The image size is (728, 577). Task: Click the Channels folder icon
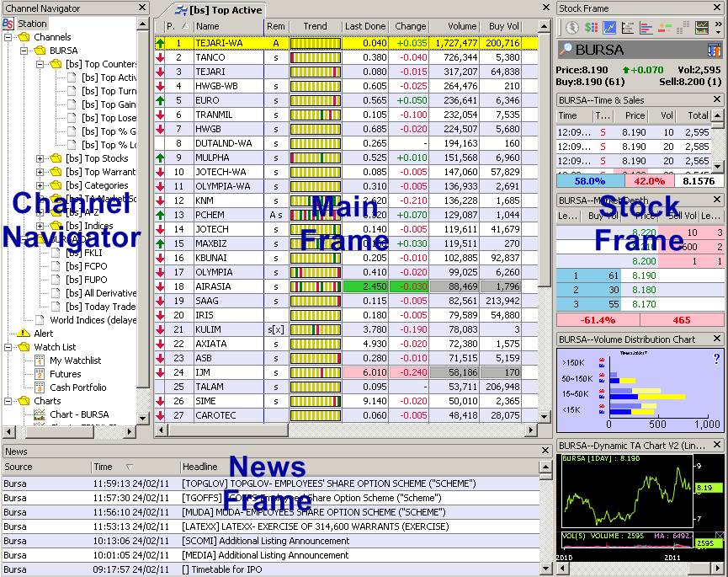tap(24, 37)
